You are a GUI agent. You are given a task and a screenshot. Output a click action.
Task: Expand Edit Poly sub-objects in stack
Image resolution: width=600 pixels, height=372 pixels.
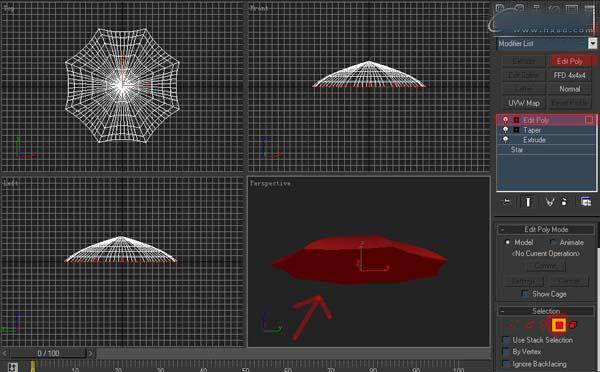(516, 120)
